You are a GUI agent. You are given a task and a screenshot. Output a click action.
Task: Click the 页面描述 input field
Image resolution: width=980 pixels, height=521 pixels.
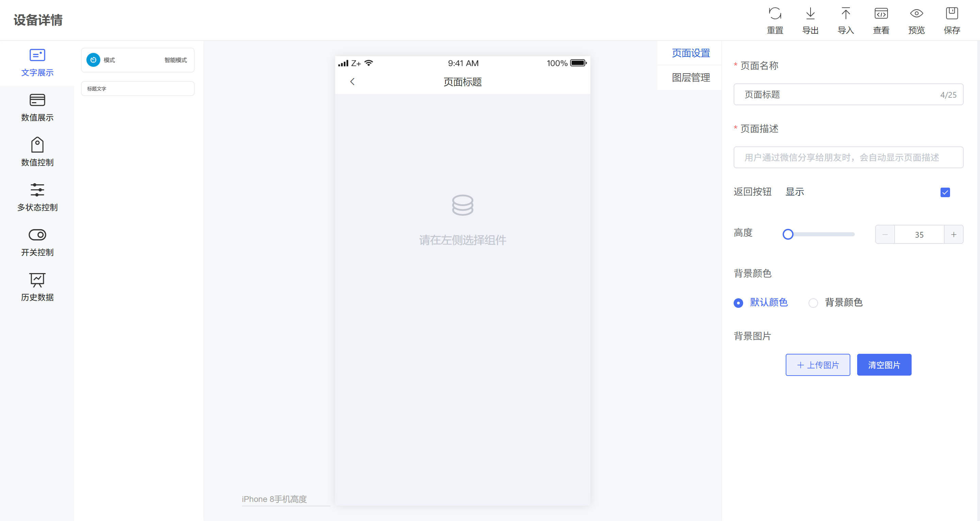848,157
